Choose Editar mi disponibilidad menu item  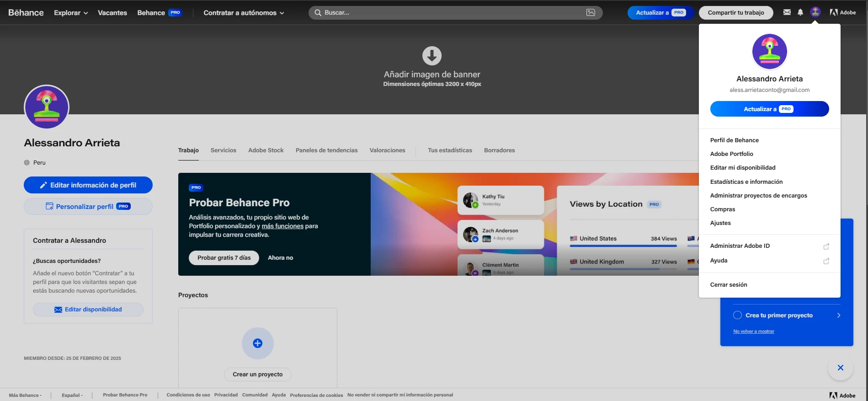[743, 168]
